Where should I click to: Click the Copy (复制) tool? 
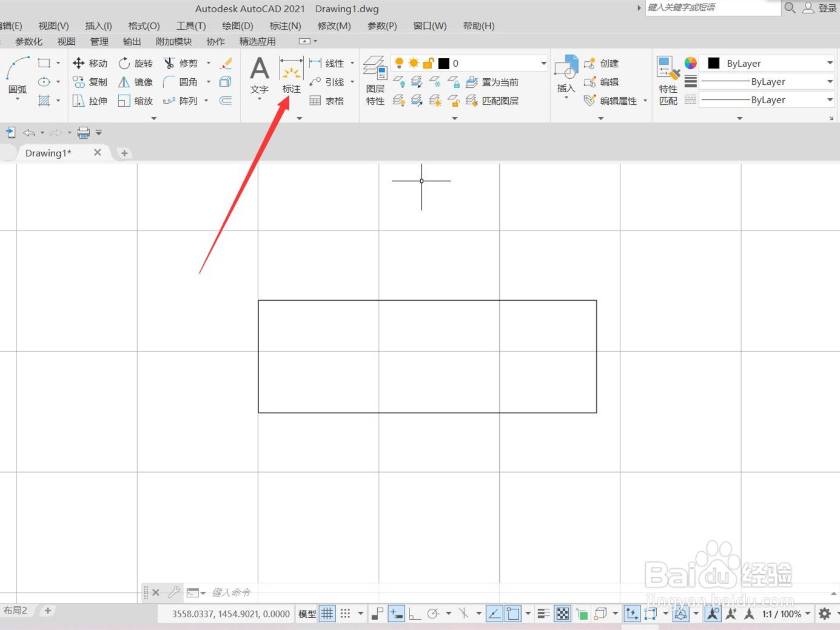90,82
